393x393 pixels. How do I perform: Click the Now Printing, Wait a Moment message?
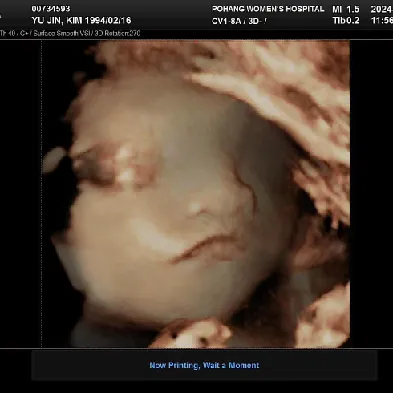pyautogui.click(x=204, y=365)
